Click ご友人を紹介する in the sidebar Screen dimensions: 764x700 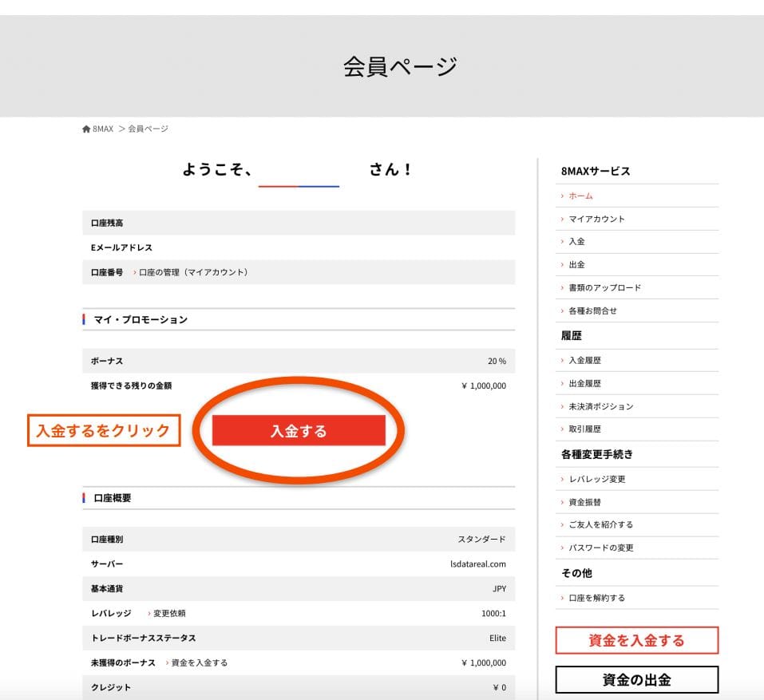click(601, 524)
